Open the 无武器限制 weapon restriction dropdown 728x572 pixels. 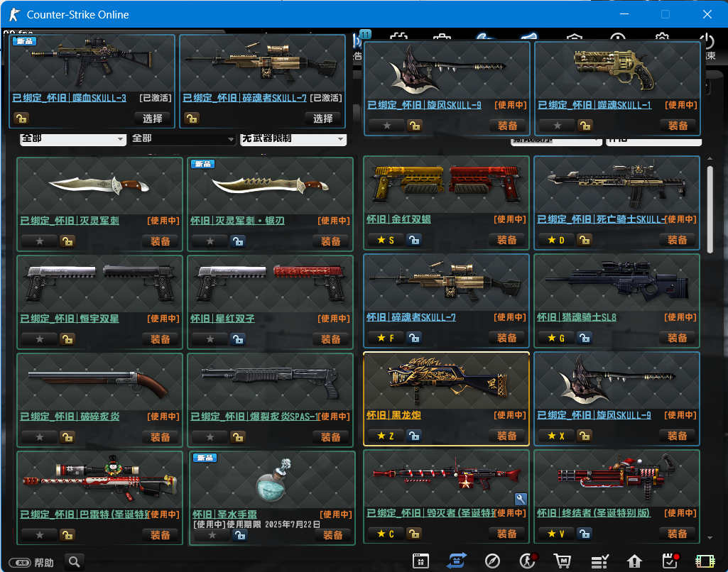pos(293,138)
